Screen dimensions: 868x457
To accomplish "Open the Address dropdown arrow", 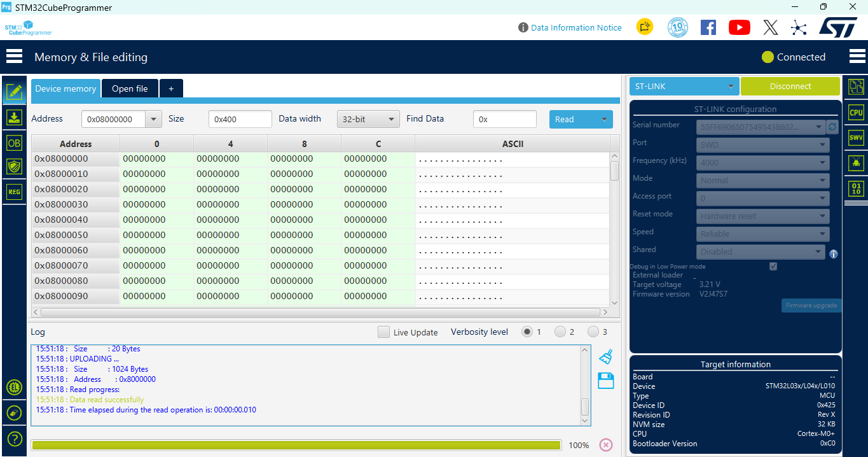I will click(x=153, y=119).
